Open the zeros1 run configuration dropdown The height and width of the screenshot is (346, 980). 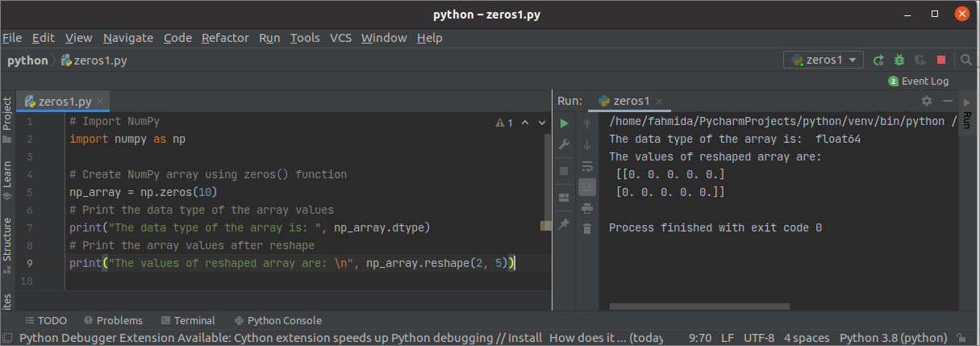tap(824, 60)
